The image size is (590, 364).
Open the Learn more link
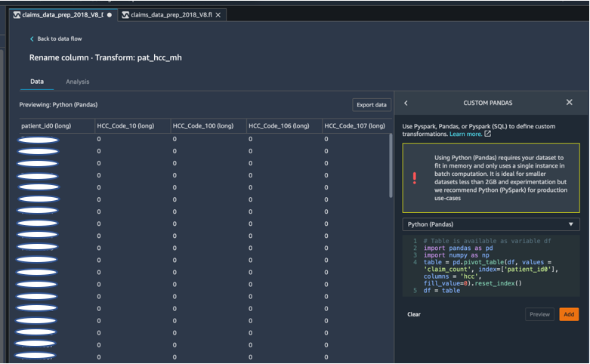[x=465, y=134]
